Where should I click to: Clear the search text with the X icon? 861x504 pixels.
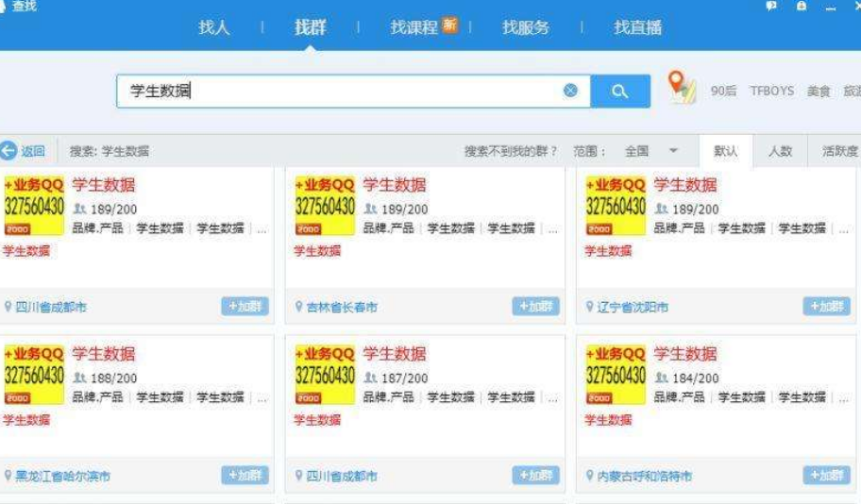coord(570,91)
